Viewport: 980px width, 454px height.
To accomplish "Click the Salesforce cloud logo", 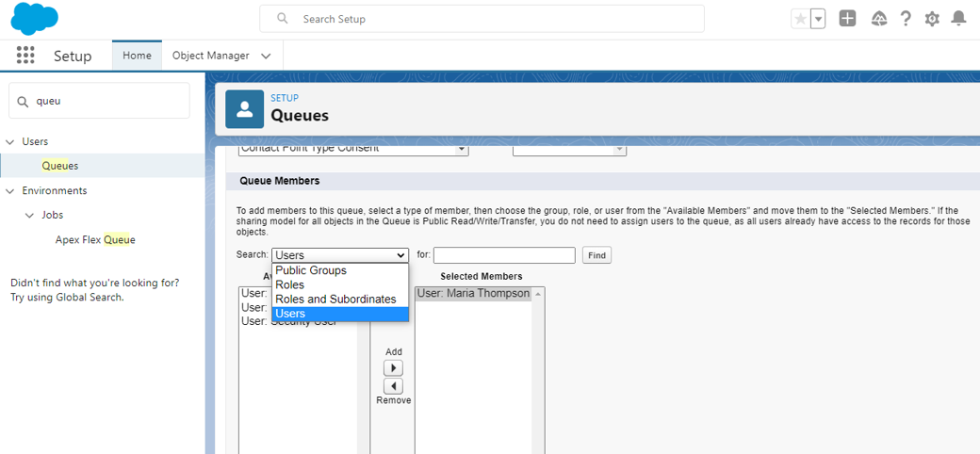I will (x=34, y=19).
